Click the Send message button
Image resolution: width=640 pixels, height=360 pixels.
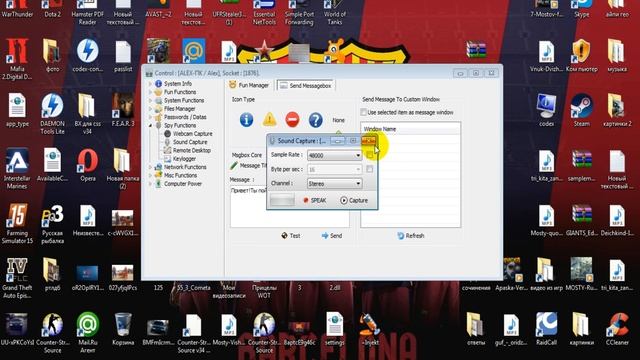point(331,236)
